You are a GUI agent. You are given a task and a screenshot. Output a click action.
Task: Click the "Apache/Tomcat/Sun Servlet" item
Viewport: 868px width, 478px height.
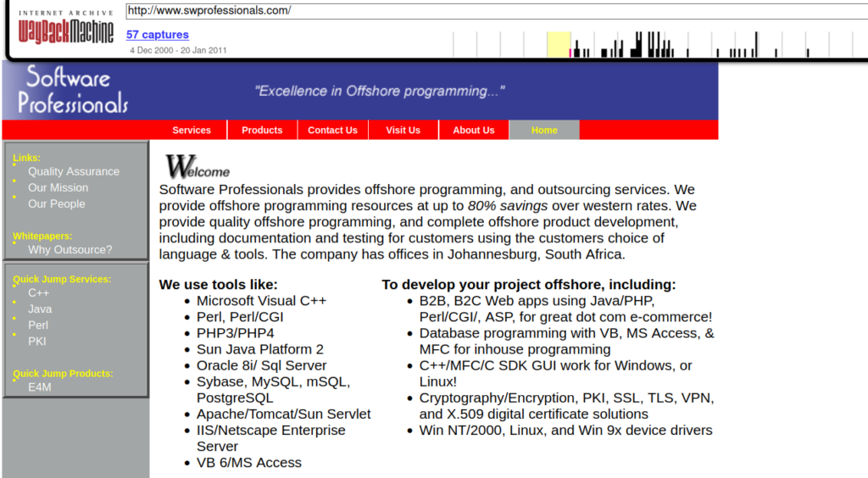coord(283,414)
